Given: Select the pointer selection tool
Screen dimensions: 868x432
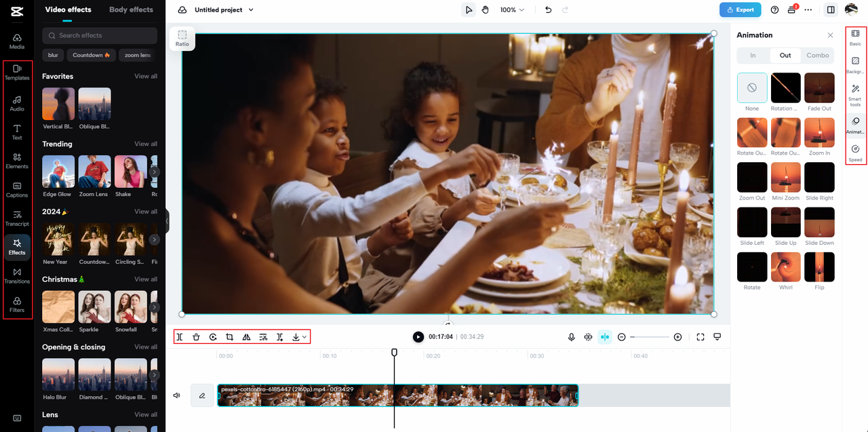Looking at the screenshot, I should 469,10.
